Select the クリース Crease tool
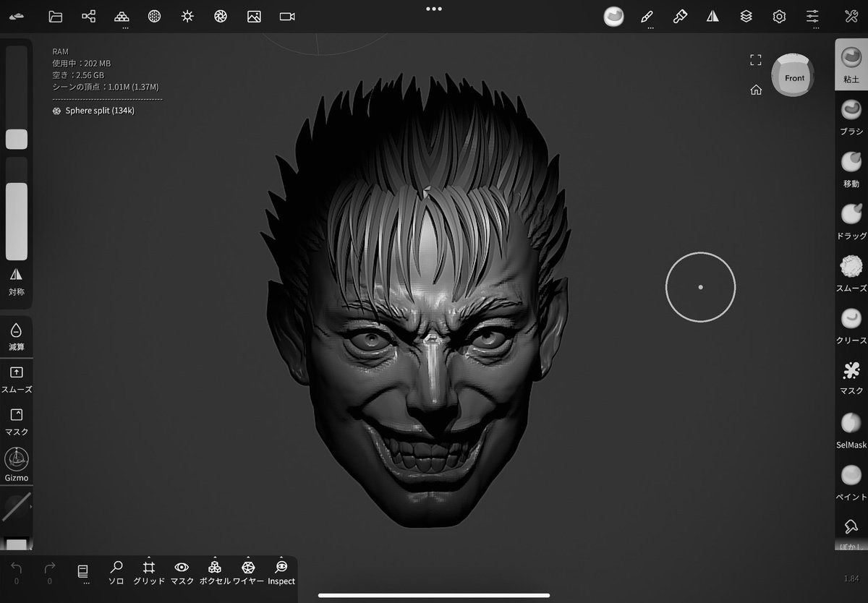The image size is (868, 603). [x=851, y=326]
